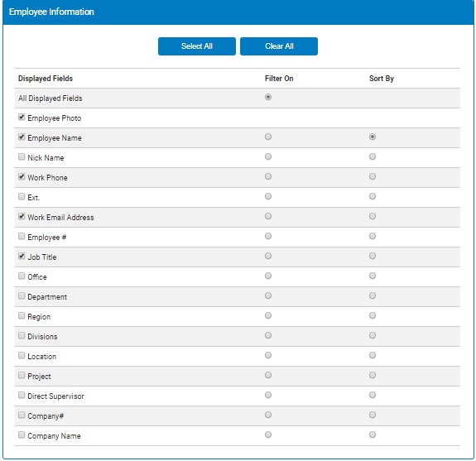Uncheck the Employee Photo checkbox
The height and width of the screenshot is (461, 476).
(22, 118)
